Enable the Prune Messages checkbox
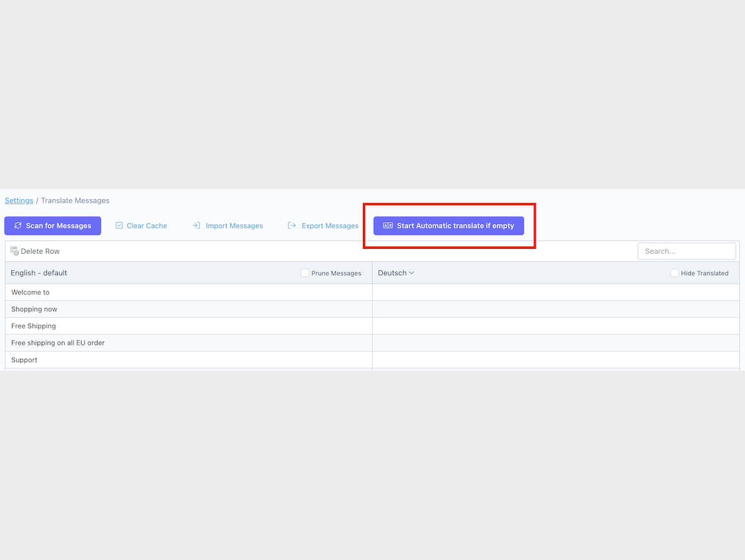Viewport: 745px width, 560px height. coord(305,273)
